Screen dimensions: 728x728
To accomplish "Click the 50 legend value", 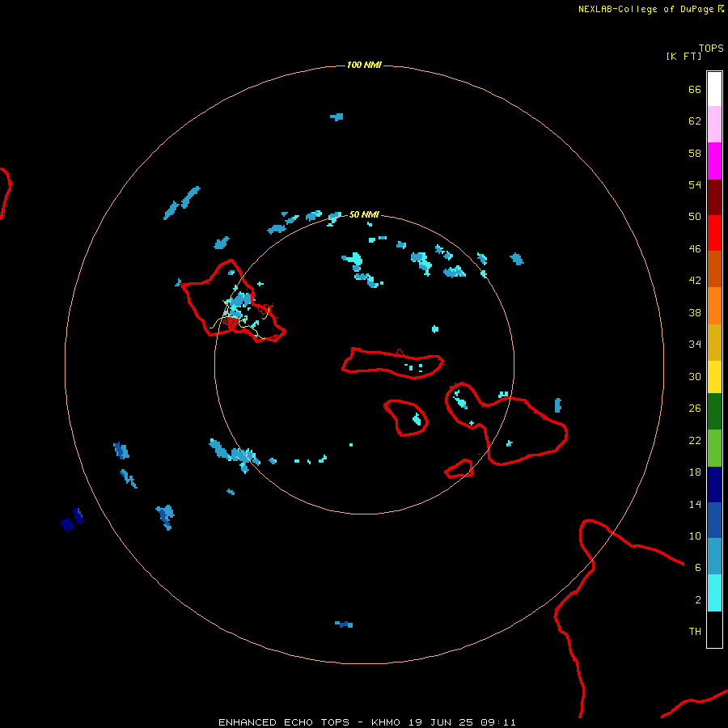I will pyautogui.click(x=695, y=216).
